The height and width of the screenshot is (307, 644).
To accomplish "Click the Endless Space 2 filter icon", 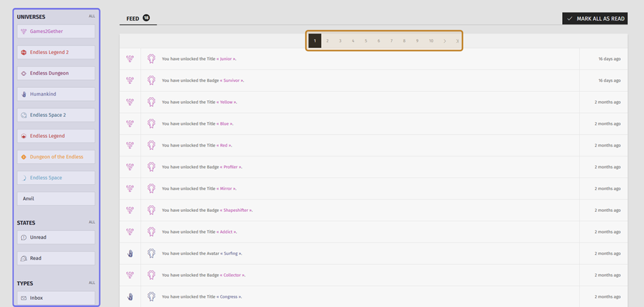I will tap(24, 115).
